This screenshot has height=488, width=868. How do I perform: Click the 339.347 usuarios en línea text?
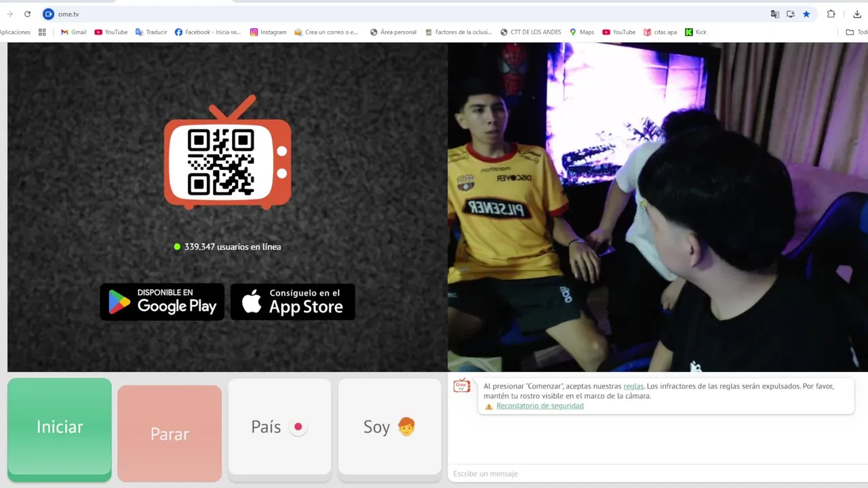tap(233, 247)
